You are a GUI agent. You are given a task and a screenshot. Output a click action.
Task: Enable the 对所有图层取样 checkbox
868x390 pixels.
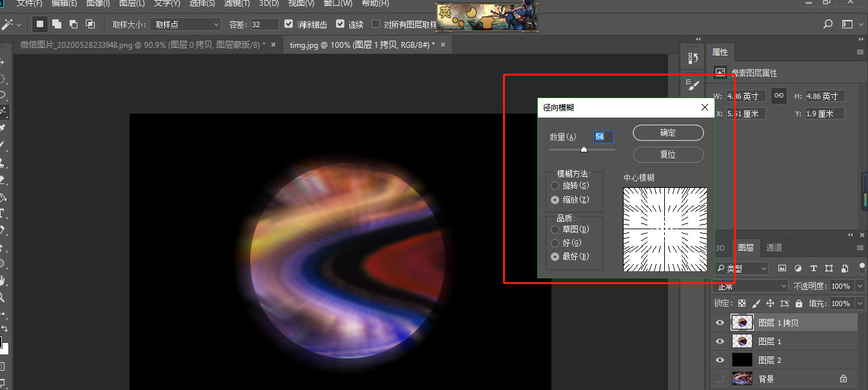click(377, 24)
